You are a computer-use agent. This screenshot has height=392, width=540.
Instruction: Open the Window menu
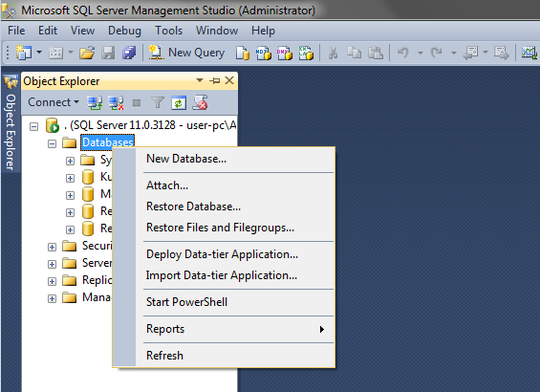click(x=217, y=31)
